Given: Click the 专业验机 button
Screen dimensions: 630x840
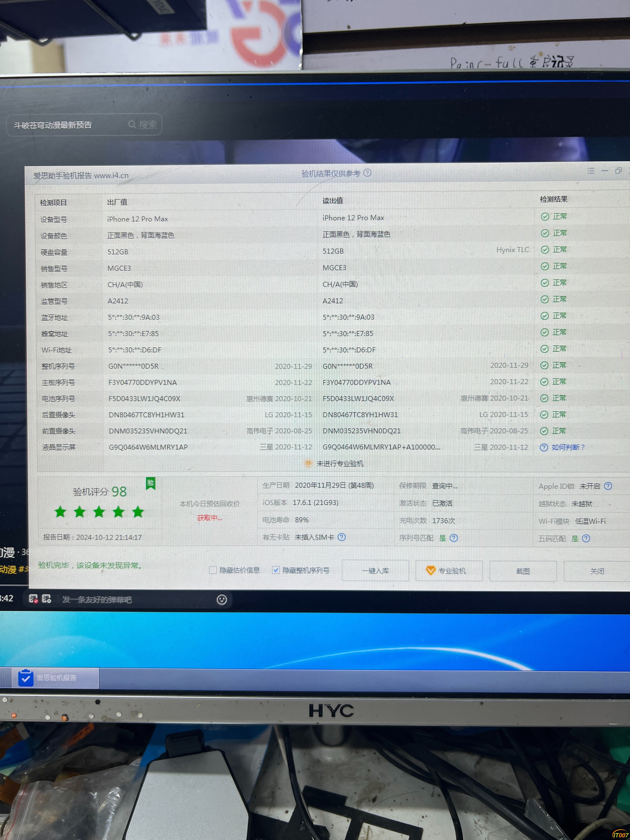Looking at the screenshot, I should [x=449, y=571].
